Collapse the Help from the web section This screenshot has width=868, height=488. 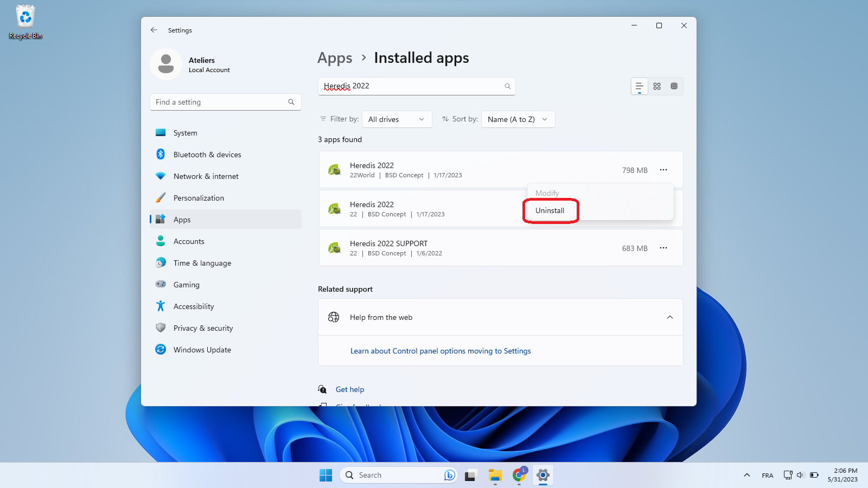click(669, 317)
